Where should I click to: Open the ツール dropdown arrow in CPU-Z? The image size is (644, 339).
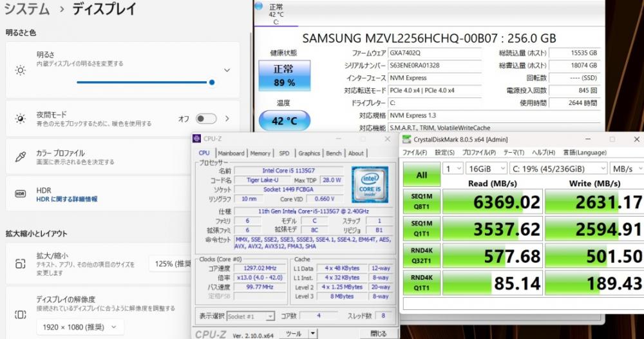[x=313, y=334]
